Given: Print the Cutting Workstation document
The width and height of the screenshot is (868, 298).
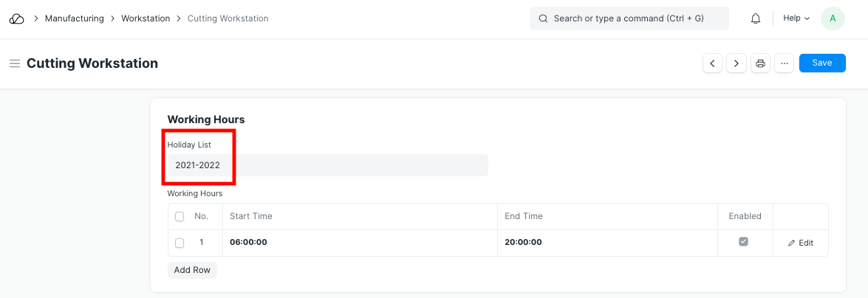Looking at the screenshot, I should 761,63.
